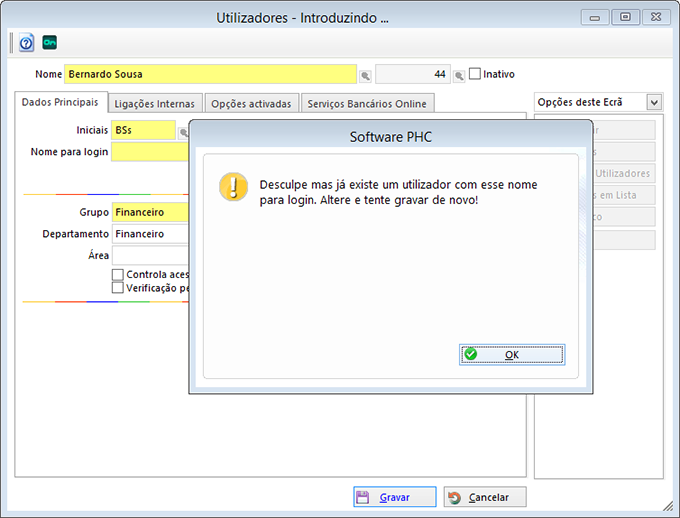Image resolution: width=680 pixels, height=518 pixels.
Task: Open the Ligações Internas tab
Action: tap(155, 104)
